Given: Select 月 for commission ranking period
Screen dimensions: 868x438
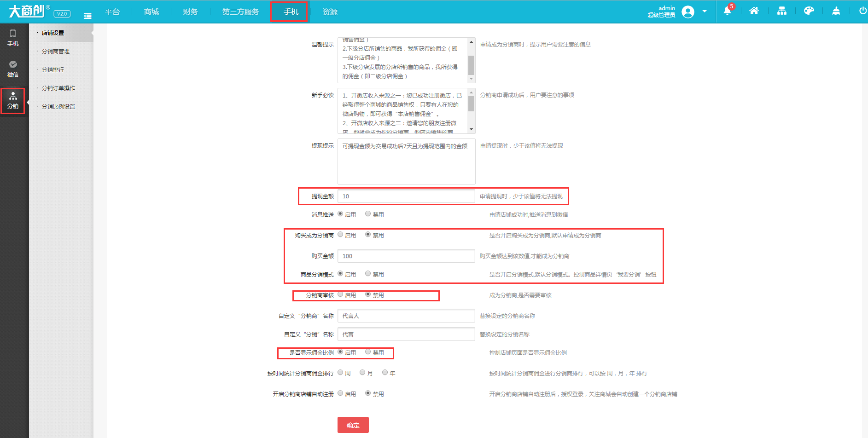Looking at the screenshot, I should pyautogui.click(x=362, y=372).
